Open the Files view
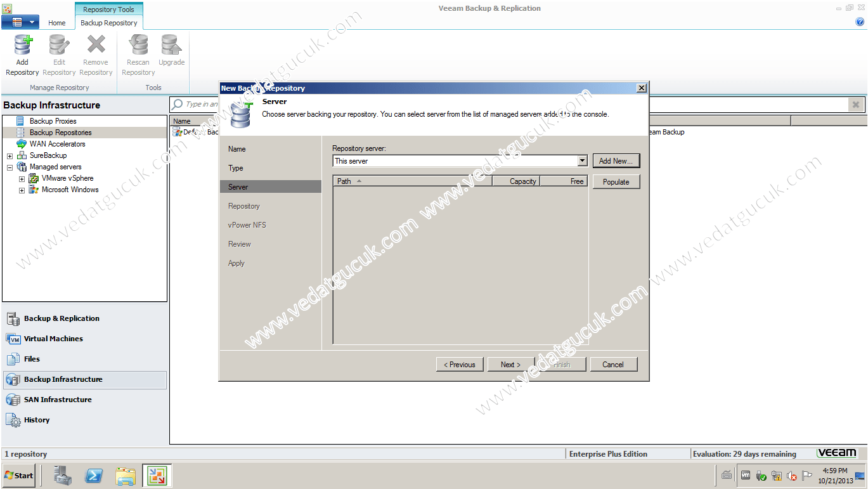The image size is (868, 489). point(85,359)
